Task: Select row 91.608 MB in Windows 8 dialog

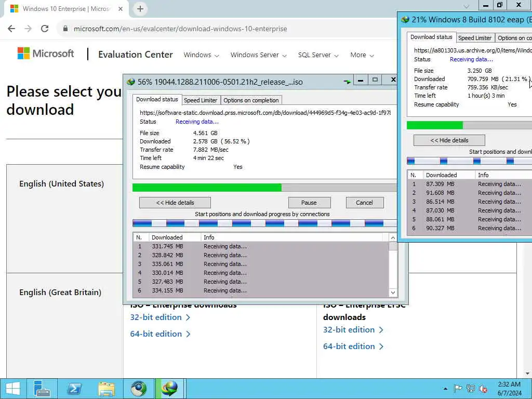Action: (470, 193)
